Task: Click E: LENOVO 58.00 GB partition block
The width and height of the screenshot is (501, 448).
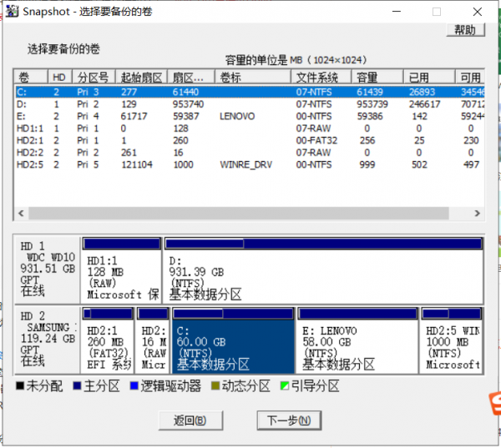Action: click(x=356, y=344)
